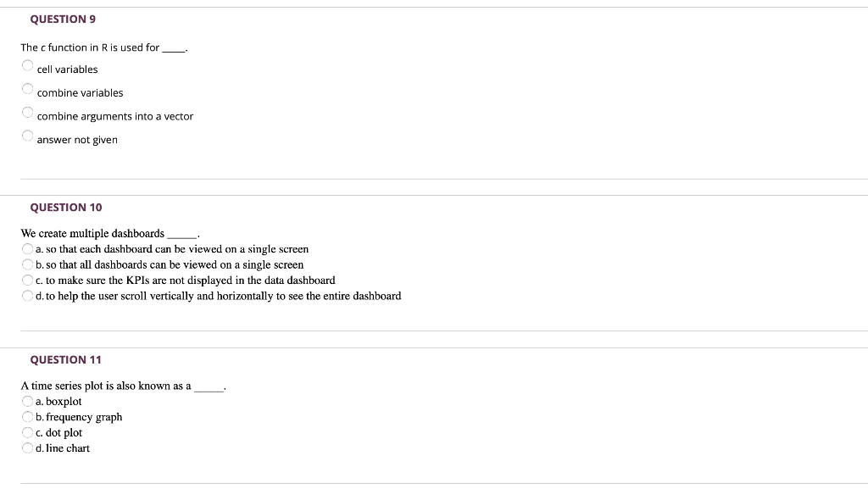Select the "combine variables" answer option

(x=26, y=87)
